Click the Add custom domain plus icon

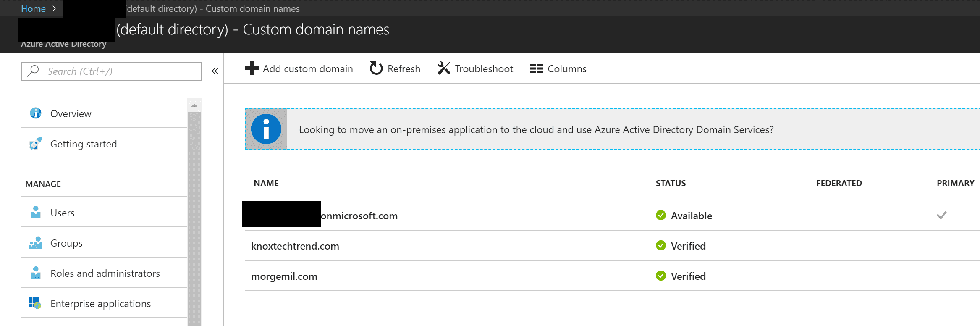[x=252, y=68]
